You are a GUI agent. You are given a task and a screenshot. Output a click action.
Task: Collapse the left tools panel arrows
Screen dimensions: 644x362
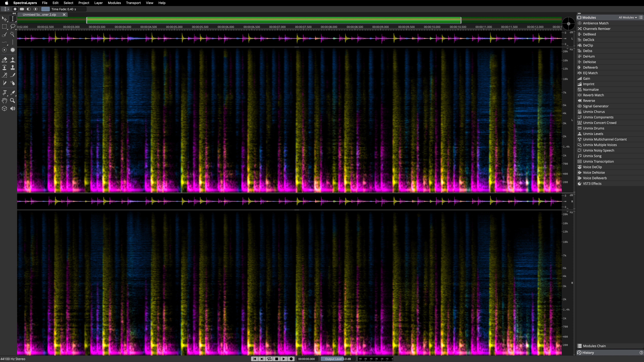14,13
